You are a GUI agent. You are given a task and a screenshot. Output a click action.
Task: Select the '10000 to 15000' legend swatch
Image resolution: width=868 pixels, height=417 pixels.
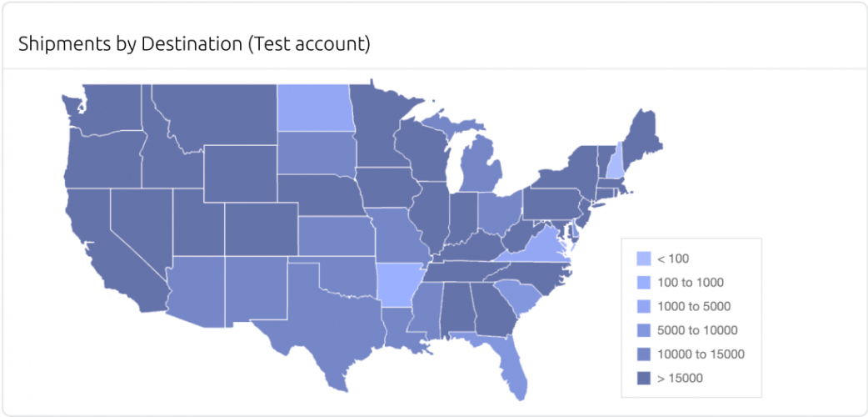click(643, 354)
